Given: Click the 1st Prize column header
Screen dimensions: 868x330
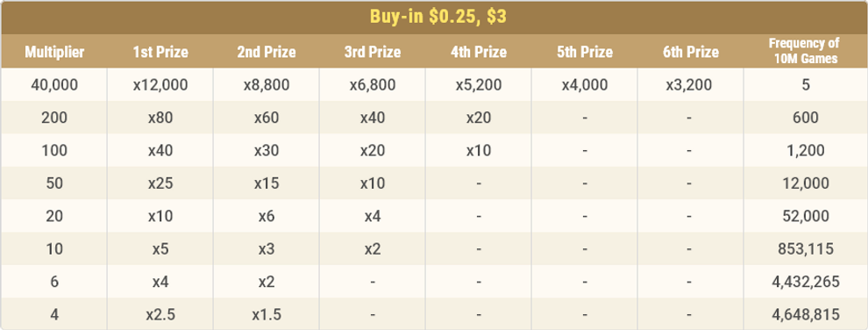Looking at the screenshot, I should coord(160,52).
